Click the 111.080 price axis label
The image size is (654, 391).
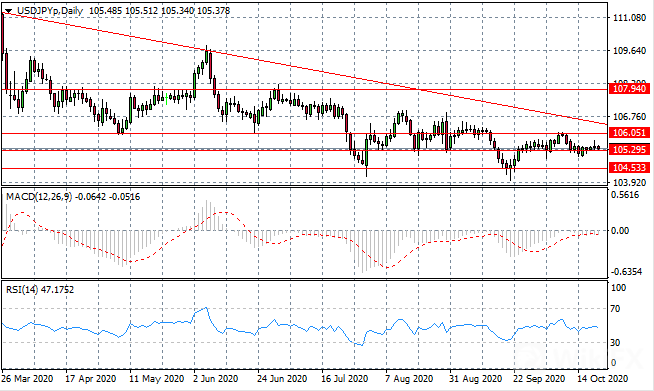tap(629, 18)
